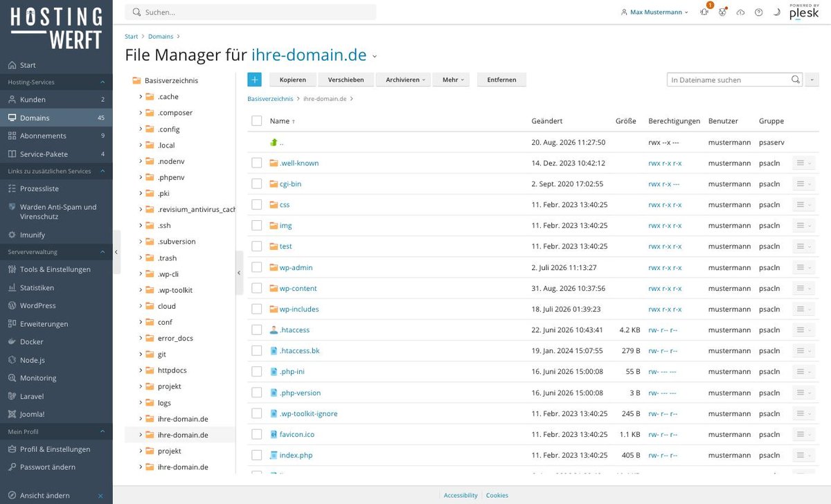Viewport: 831px width, 504px height.
Task: Click Basisverzeichnis in file path breadcrumb
Action: coord(270,99)
